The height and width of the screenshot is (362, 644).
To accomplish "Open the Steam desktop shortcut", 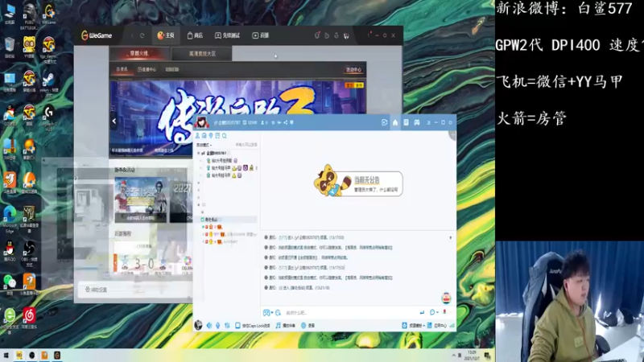I will [49, 83].
